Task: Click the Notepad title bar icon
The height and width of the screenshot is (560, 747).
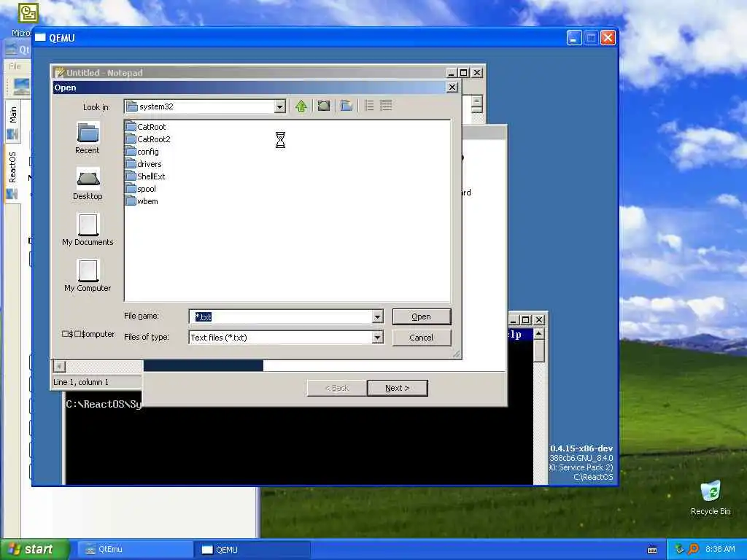Action: pos(60,73)
